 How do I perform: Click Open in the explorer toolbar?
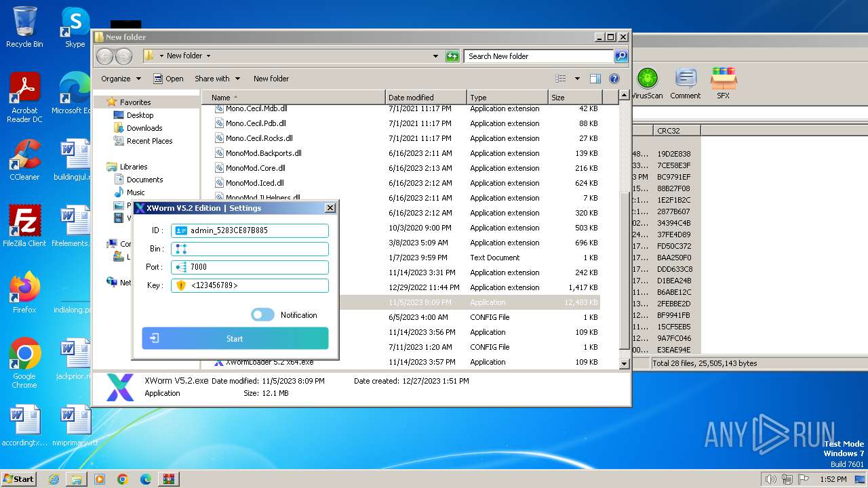[168, 79]
